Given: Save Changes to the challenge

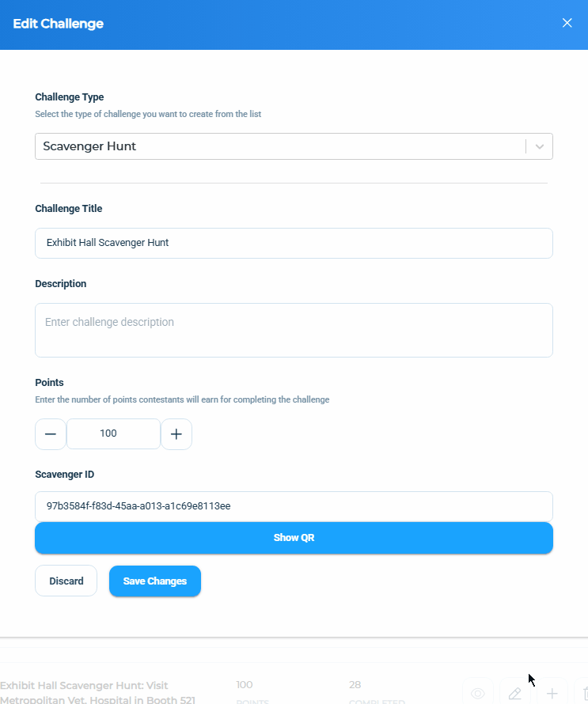Looking at the screenshot, I should point(155,581).
